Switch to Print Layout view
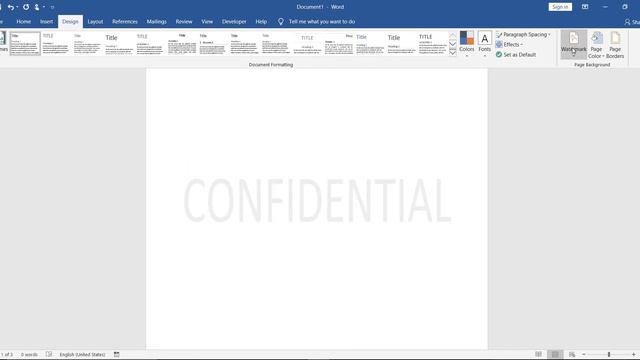Screen dimensions: 640x360 point(555,354)
